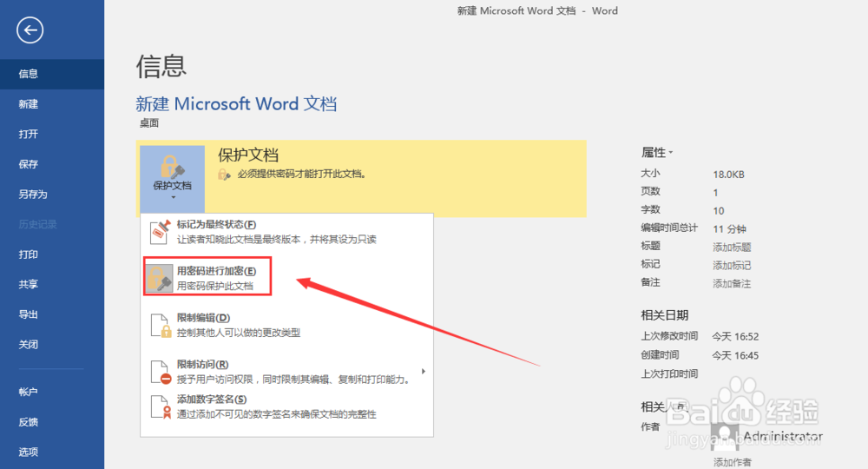Select the Mark as Final (标记为最终状态) icon
Viewport: 868px width, 469px height.
pos(160,231)
